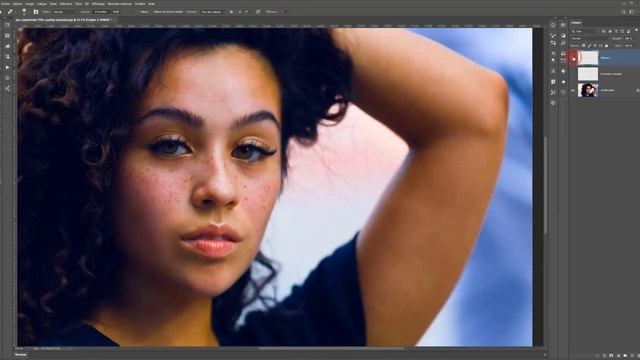640x360 pixels.
Task: Select the open document tab
Action: pos(64,20)
